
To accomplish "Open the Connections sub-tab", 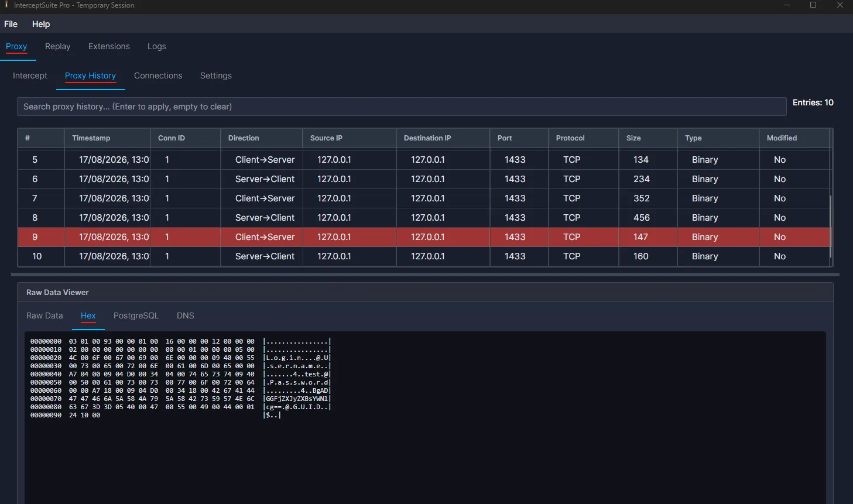I will (x=158, y=76).
